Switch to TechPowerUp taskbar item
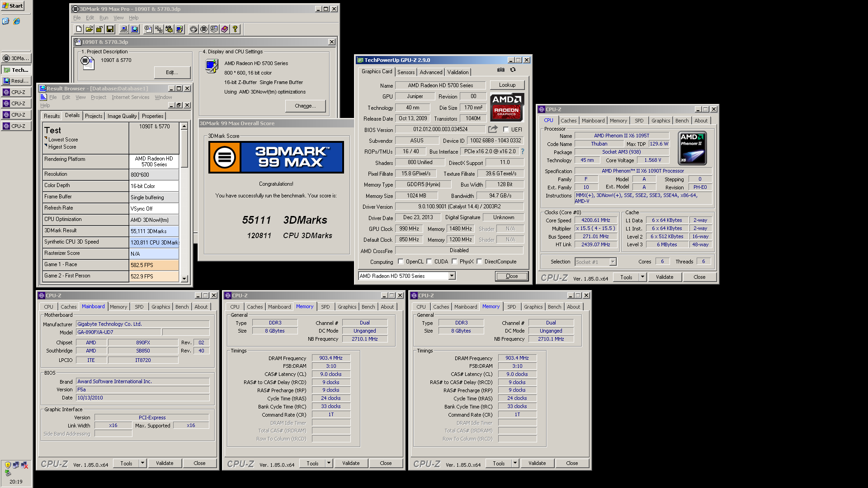 tap(16, 70)
